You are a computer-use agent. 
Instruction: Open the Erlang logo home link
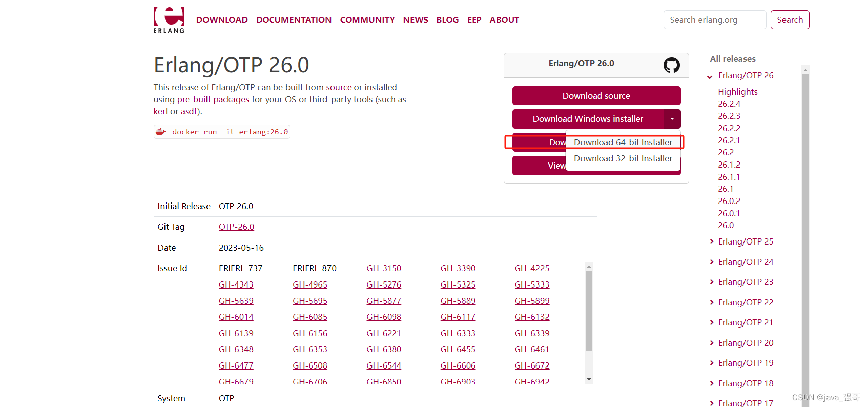[x=169, y=20]
